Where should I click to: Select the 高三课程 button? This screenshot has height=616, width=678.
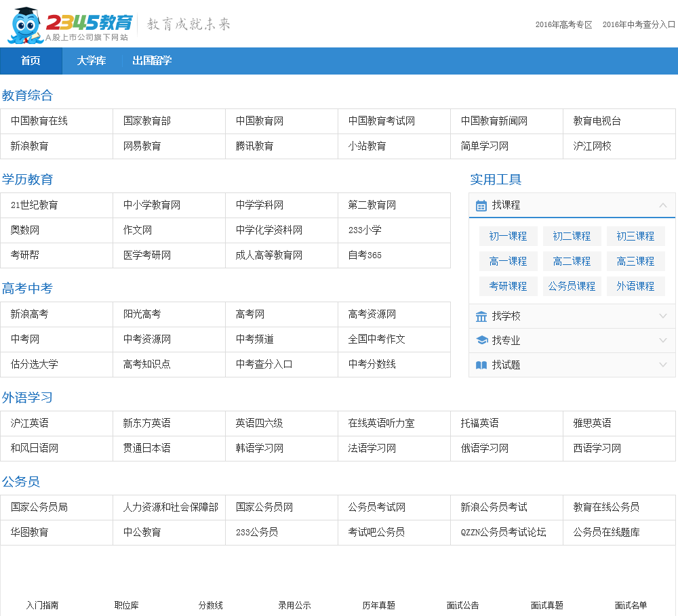click(635, 262)
